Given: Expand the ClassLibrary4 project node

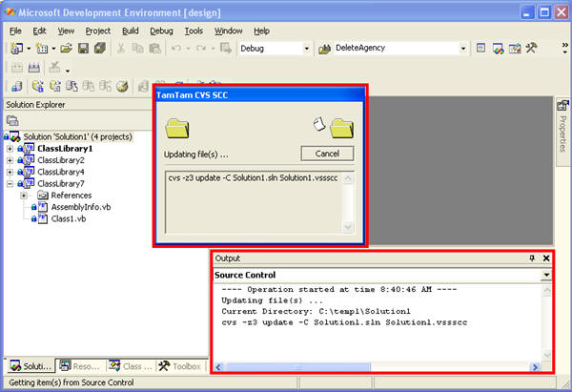Looking at the screenshot, I should (10, 172).
